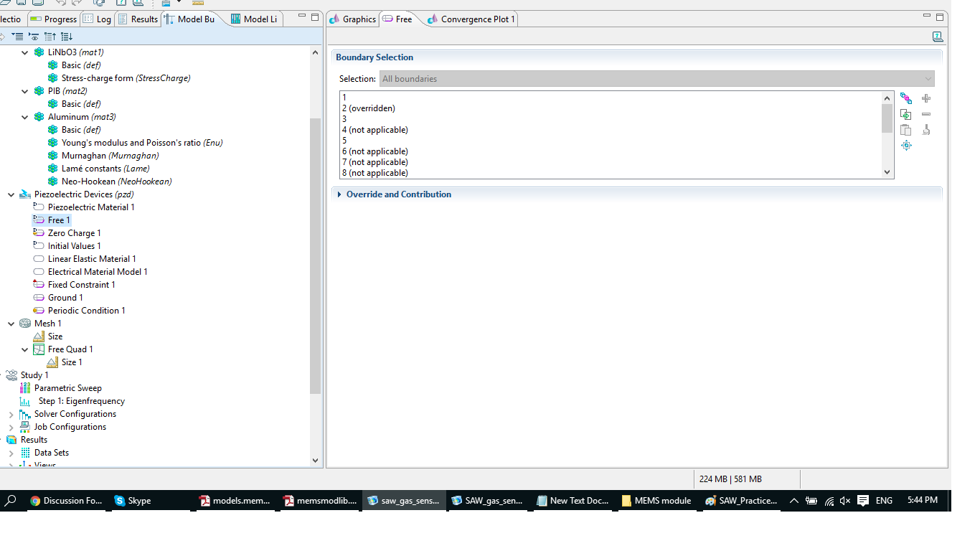Collapse the Aluminum material node

tap(25, 117)
